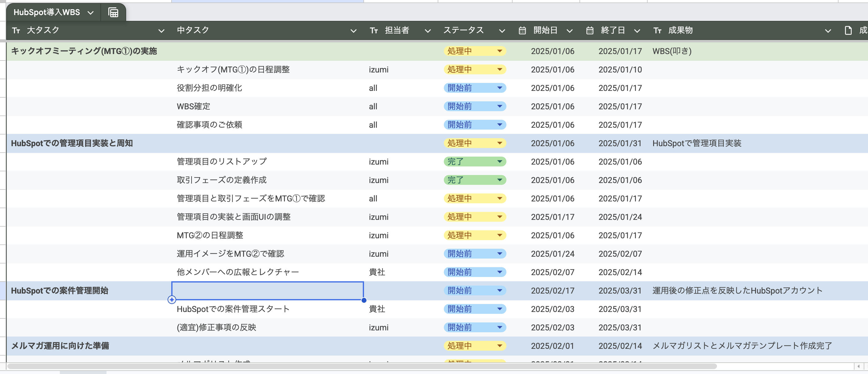This screenshot has width=868, height=374.
Task: Open status chip for HubSpotでの案件管理開始 row
Action: coord(475,291)
